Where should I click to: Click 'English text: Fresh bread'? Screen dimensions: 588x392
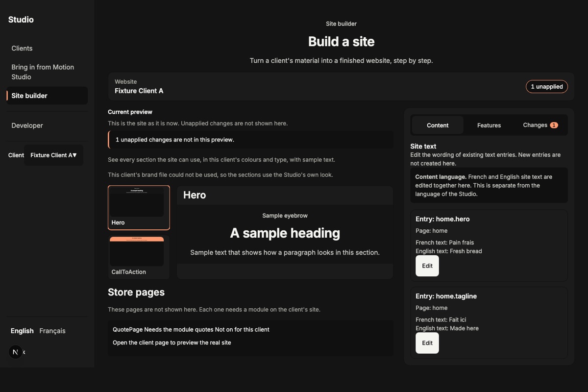tap(449, 251)
